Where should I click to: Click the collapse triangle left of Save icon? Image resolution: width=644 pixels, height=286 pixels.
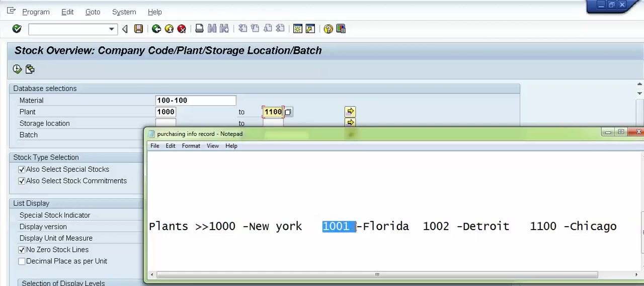tap(125, 29)
